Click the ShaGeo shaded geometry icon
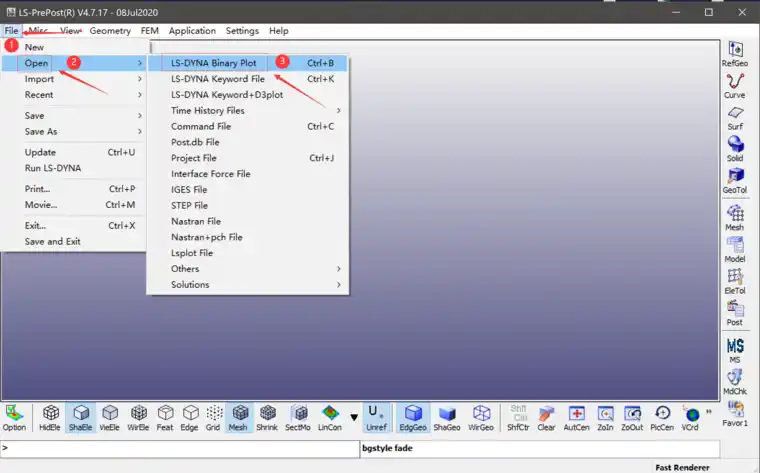 447,418
